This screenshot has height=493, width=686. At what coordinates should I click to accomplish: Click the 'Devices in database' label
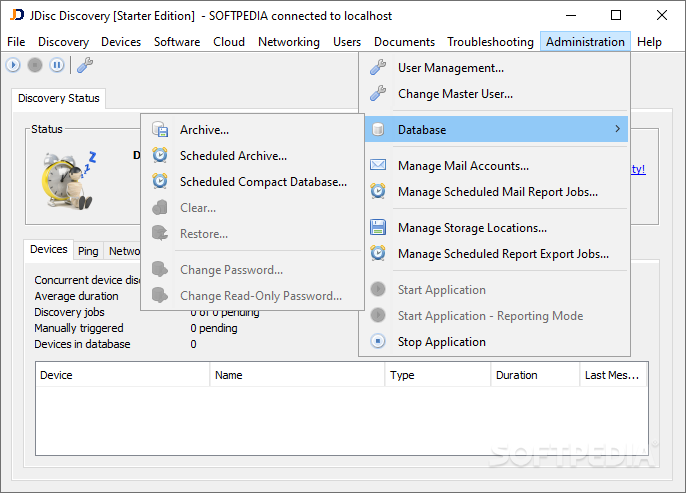point(82,344)
